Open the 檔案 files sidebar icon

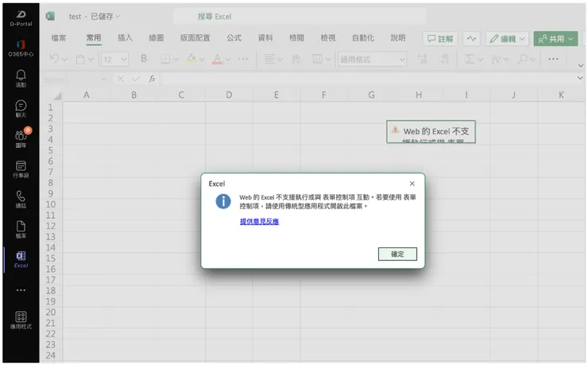click(21, 229)
